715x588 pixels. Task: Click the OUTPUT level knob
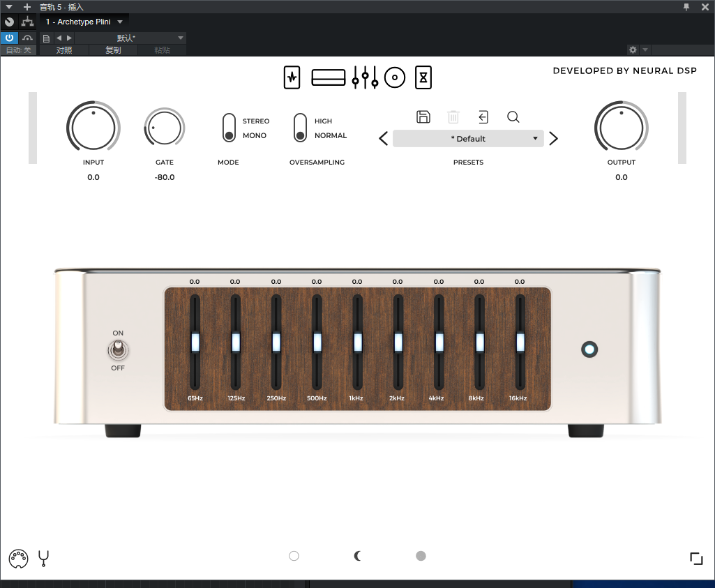621,126
